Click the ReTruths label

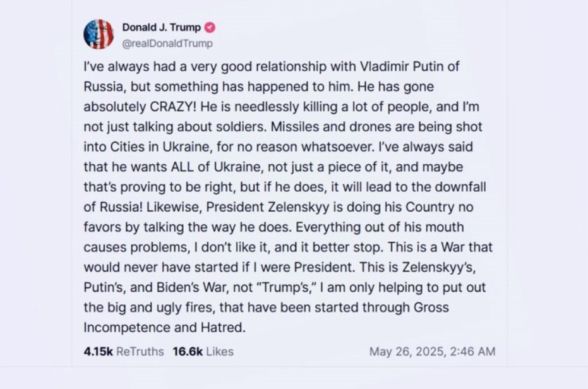140,352
